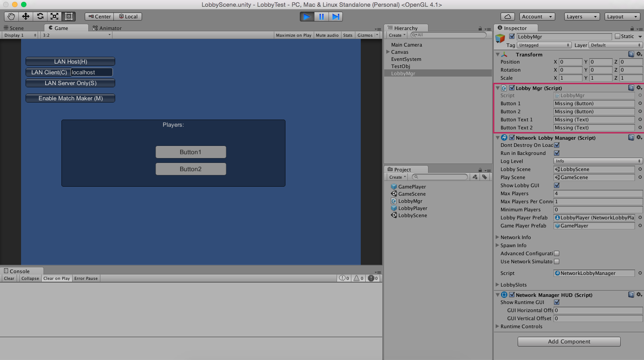Click the LAN Server Only(S) button
This screenshot has width=644, height=360.
point(70,83)
